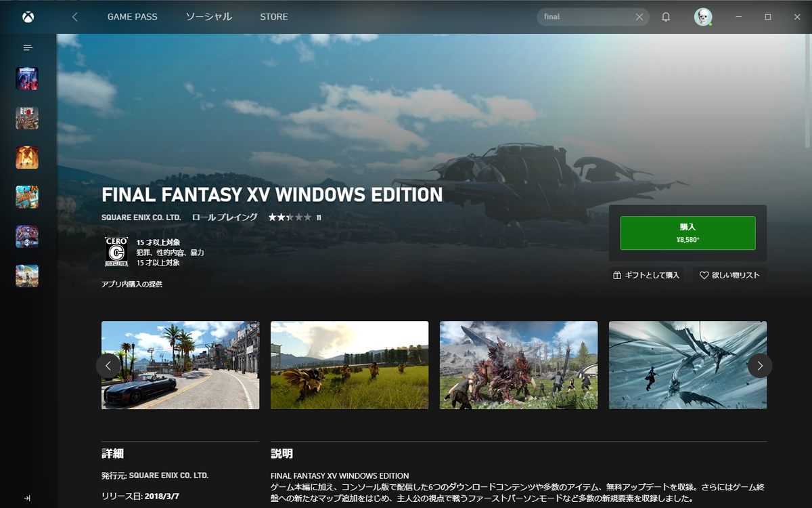Open the Wolfenstein game in the sidebar
The image size is (812, 508).
click(x=27, y=79)
